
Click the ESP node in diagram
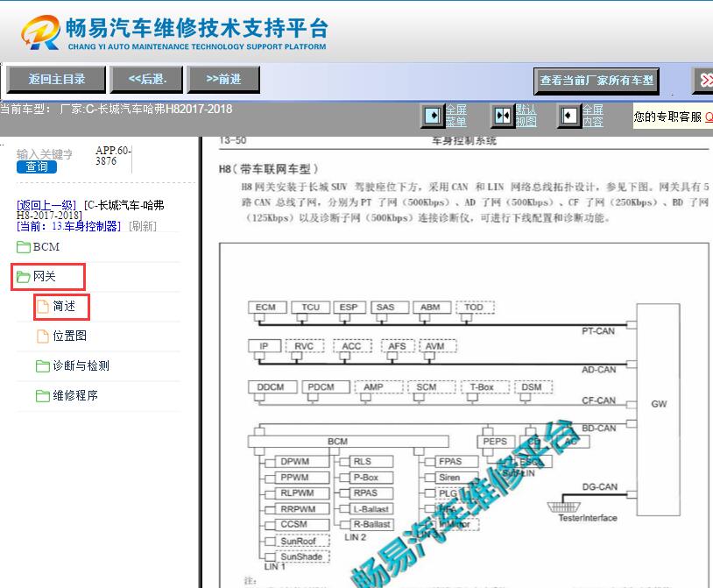349,308
